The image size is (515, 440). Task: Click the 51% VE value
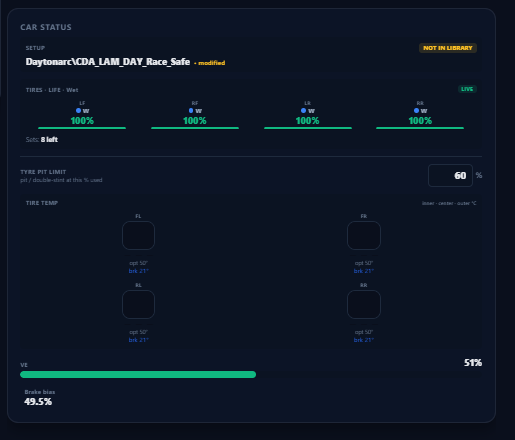click(x=473, y=363)
